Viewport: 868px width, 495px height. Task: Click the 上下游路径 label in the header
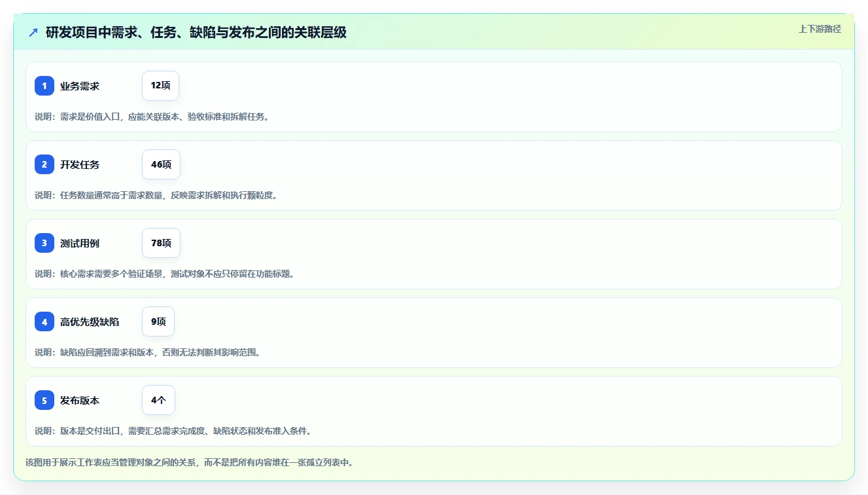(x=820, y=29)
